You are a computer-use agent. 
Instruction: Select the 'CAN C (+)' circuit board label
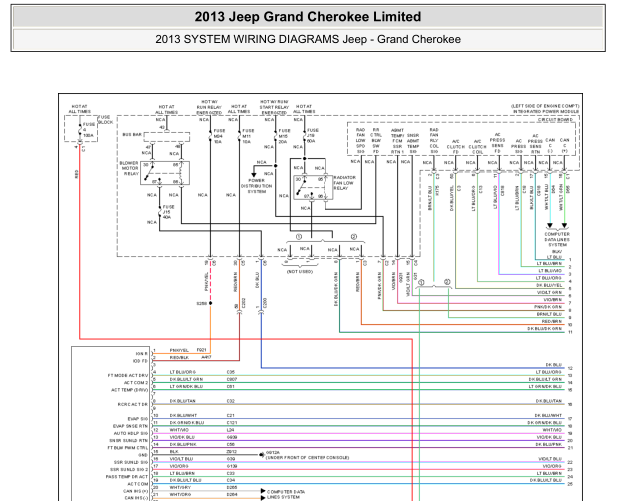[565, 145]
